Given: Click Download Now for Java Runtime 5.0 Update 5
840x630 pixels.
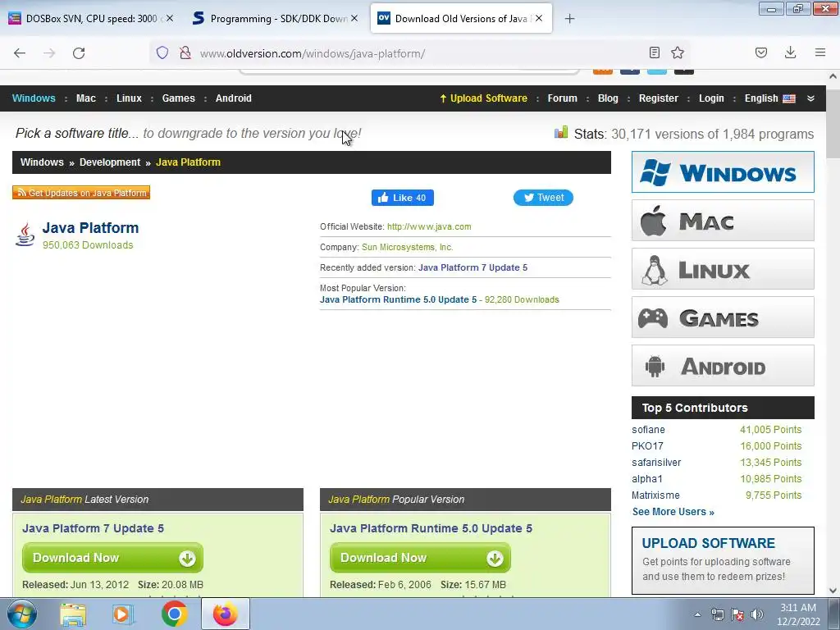Looking at the screenshot, I should tap(420, 558).
